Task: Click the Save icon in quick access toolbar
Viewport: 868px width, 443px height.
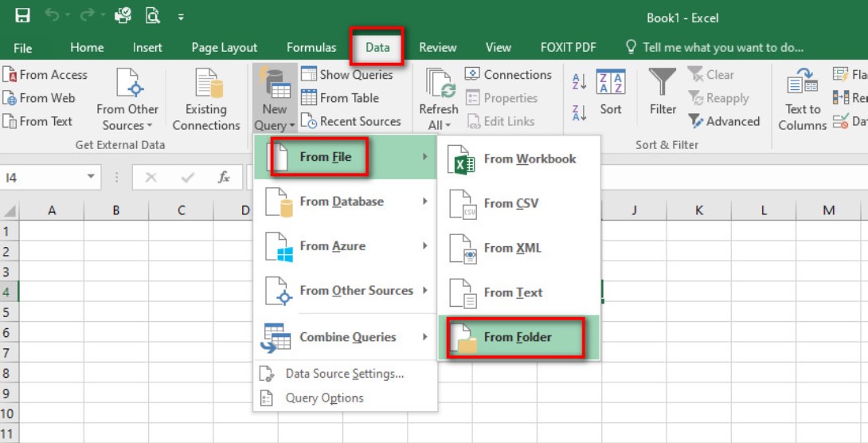Action: tap(22, 16)
